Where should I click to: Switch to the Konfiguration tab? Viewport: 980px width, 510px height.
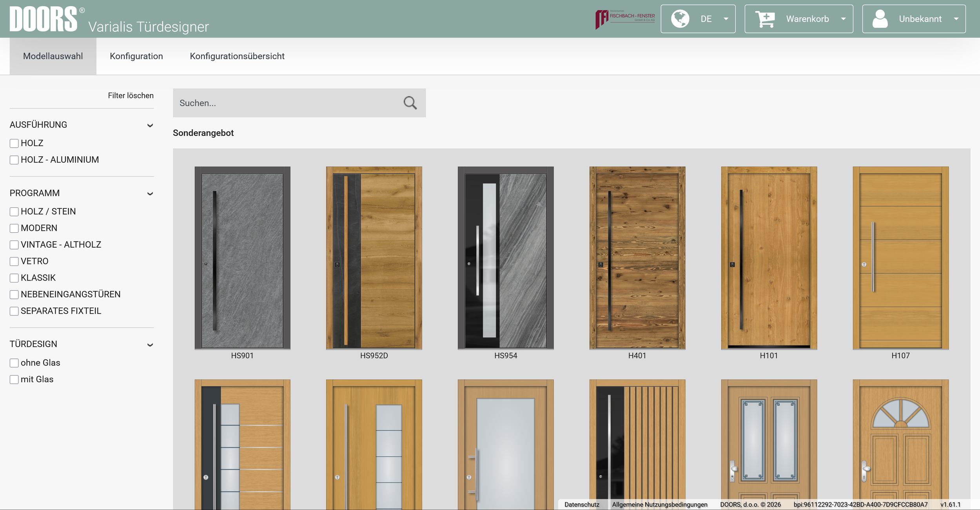(x=136, y=56)
